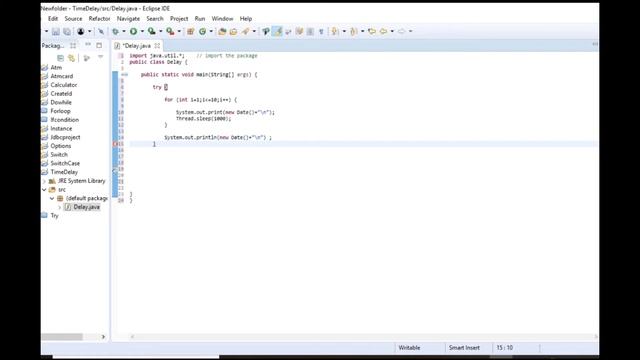The image size is (640, 360).
Task: Click the error marker on line 15
Action: pyautogui.click(x=115, y=144)
